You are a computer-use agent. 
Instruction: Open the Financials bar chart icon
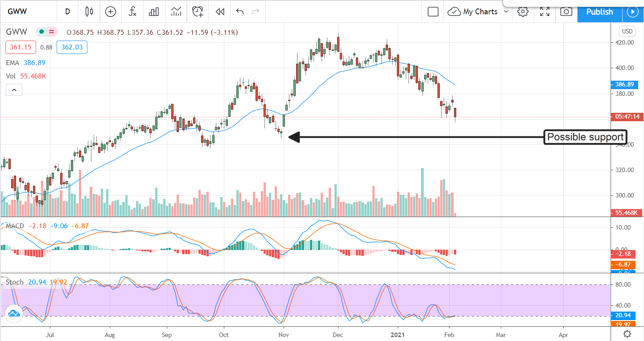pos(154,12)
